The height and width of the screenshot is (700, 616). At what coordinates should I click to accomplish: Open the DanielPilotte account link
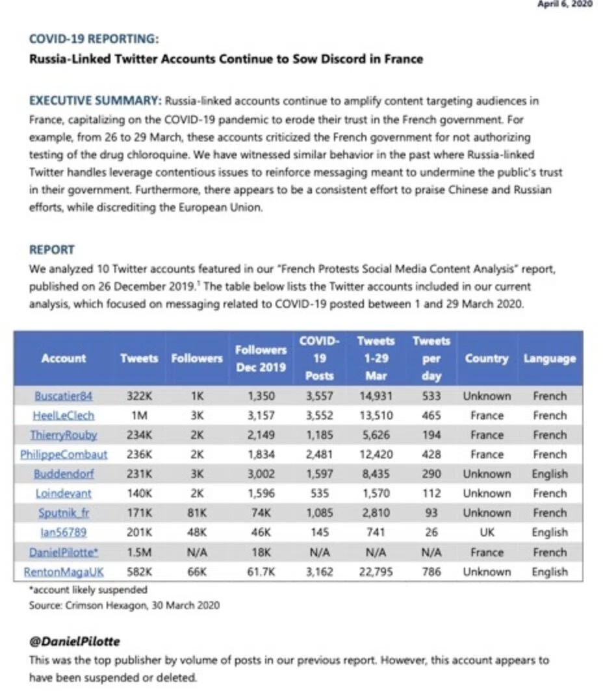64,552
